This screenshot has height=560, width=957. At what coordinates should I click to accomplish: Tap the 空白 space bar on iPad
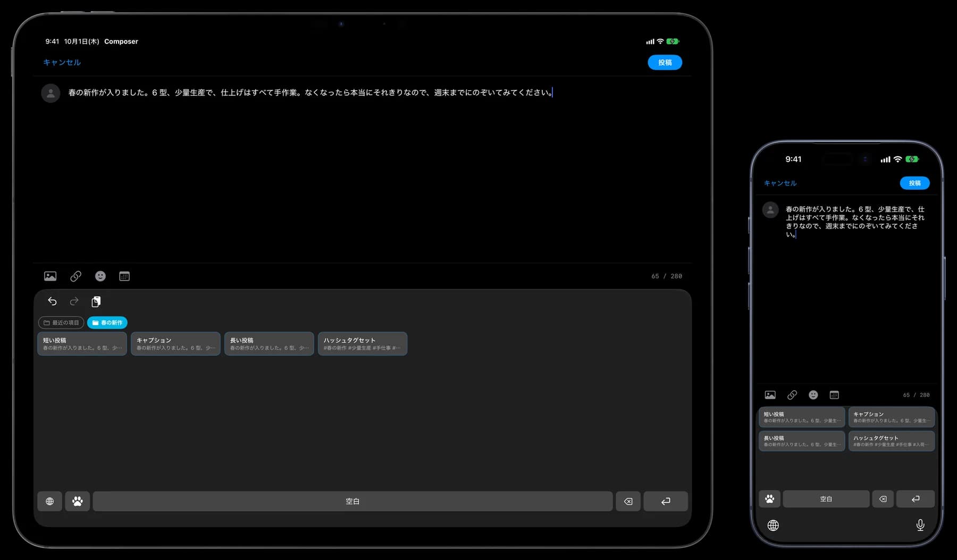pyautogui.click(x=352, y=501)
